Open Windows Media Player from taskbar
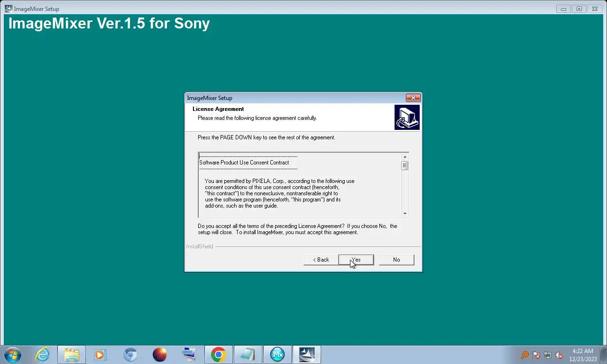This screenshot has height=364, width=607. [101, 355]
